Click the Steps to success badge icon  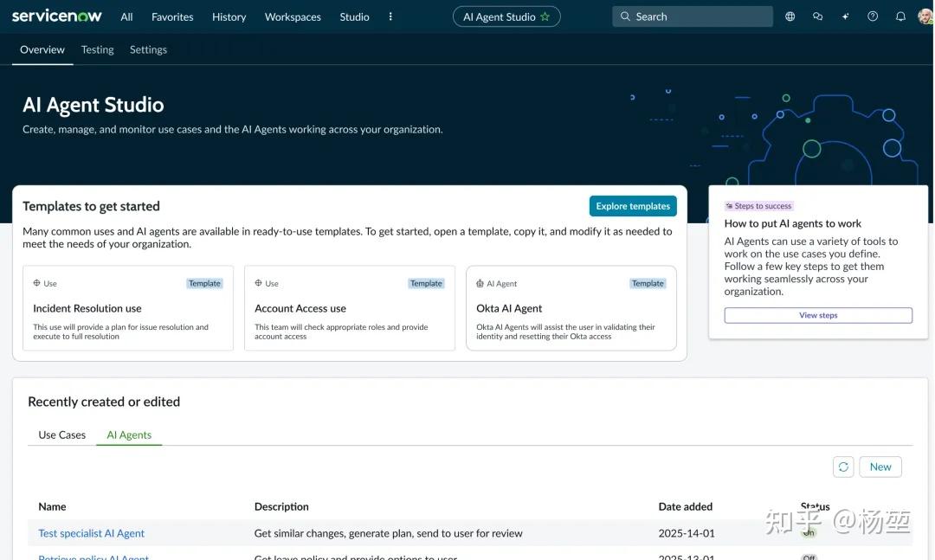pyautogui.click(x=729, y=206)
